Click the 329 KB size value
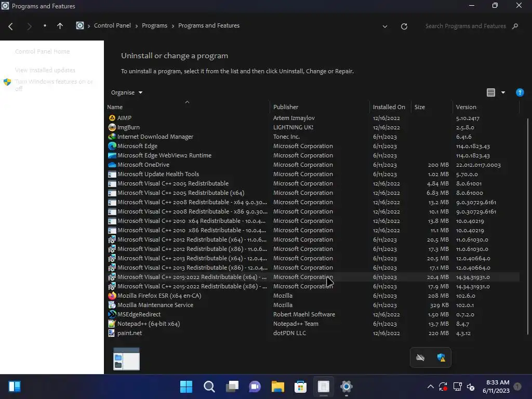Image resolution: width=532 pixels, height=399 pixels. 439,305
